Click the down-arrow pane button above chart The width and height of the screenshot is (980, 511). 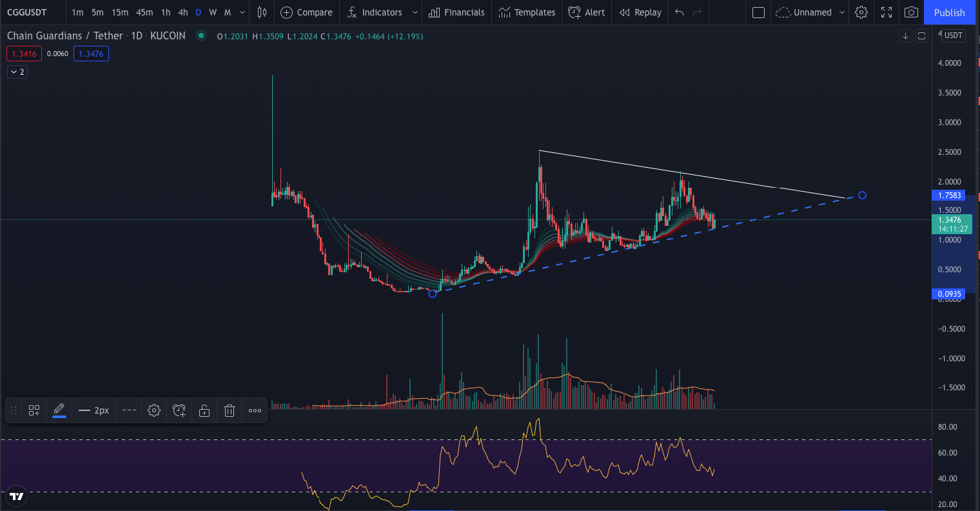[905, 35]
